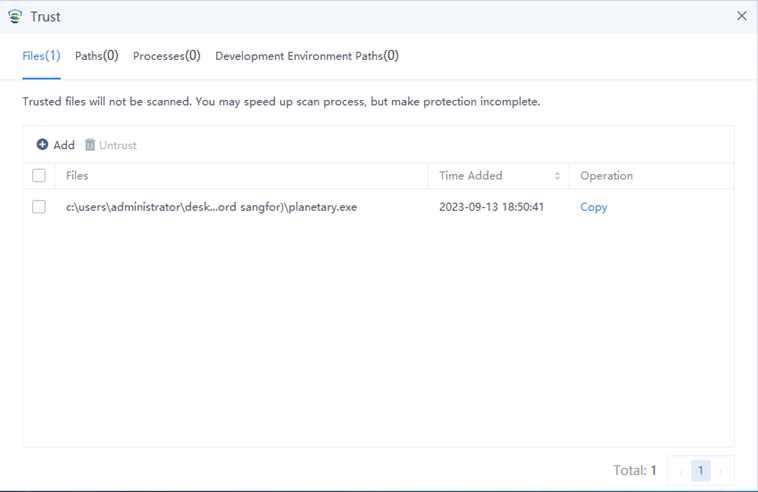Click the previous page arrow

coord(681,471)
